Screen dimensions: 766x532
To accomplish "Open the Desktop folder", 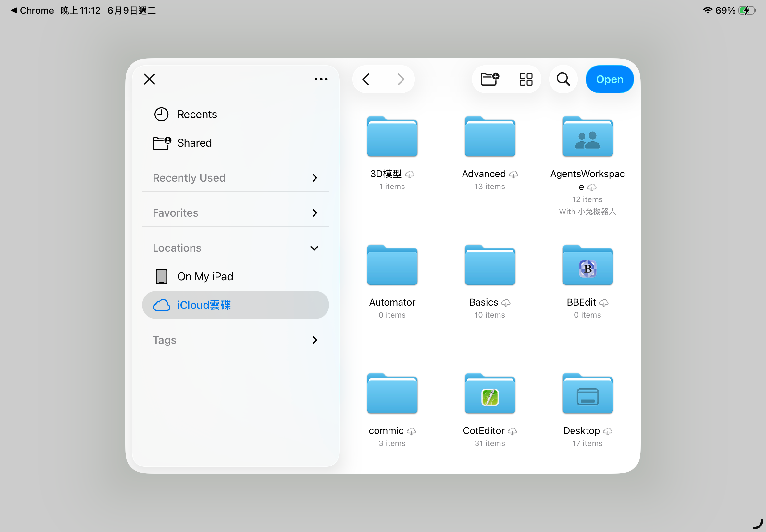I will click(x=587, y=393).
